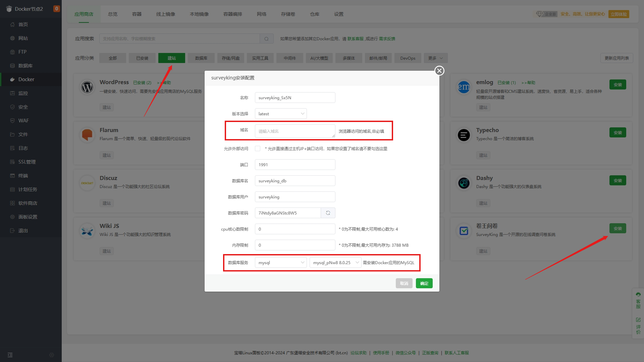Viewport: 644px width, 362px height.
Task: Open 日志 in sidebar
Action: tap(31, 148)
